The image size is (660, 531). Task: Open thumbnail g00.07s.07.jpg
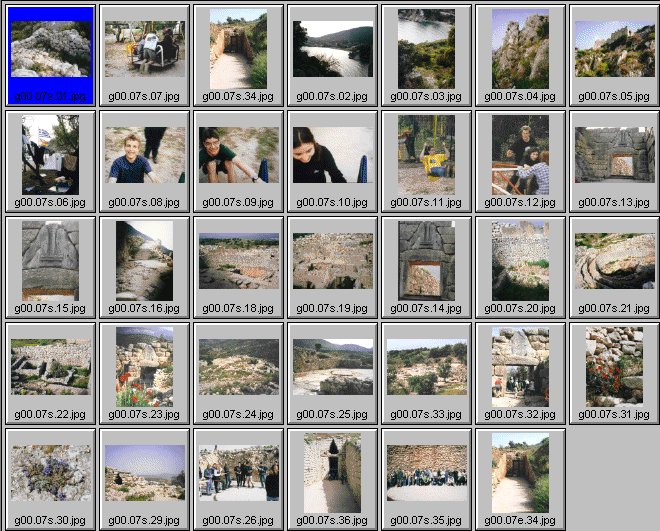point(144,50)
